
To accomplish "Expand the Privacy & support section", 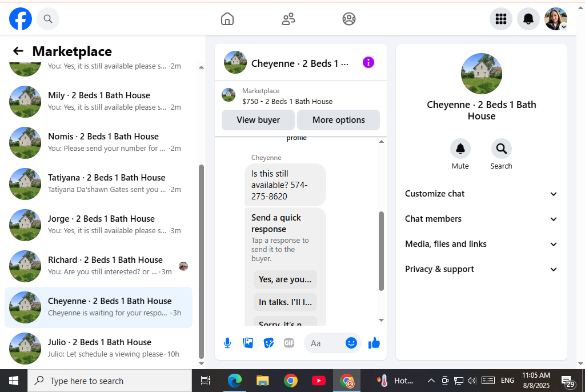I will tap(481, 269).
